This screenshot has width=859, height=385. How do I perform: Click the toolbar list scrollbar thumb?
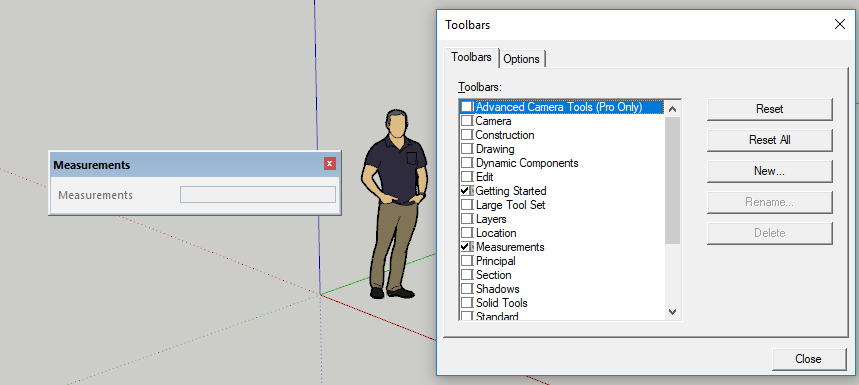pyautogui.click(x=673, y=180)
